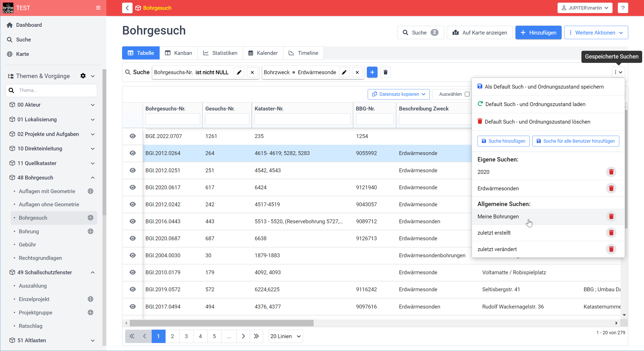Viewport: 644px width, 351px height.
Task: View record BGE.2022.0707 via eye icon
Action: pos(133,136)
